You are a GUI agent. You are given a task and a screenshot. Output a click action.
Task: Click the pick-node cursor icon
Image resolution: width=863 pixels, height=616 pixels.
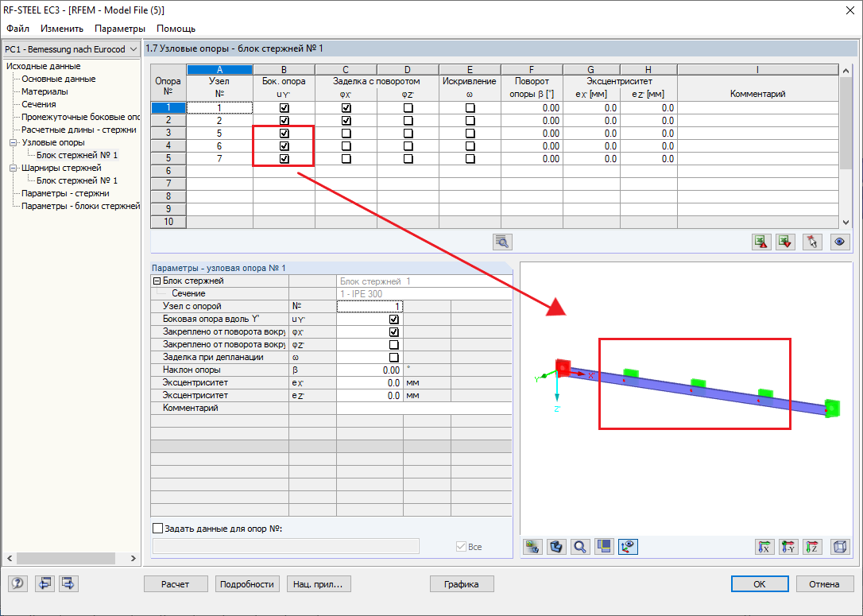812,242
